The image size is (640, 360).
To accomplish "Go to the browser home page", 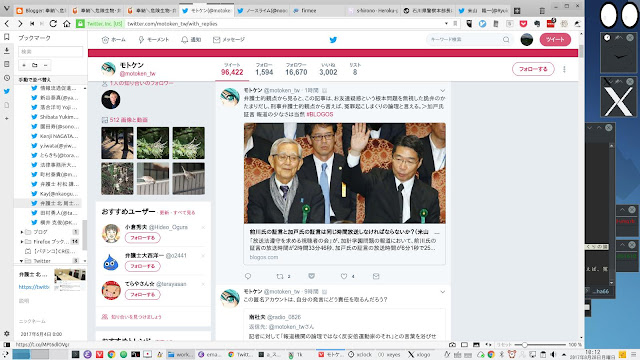I will (67, 24).
